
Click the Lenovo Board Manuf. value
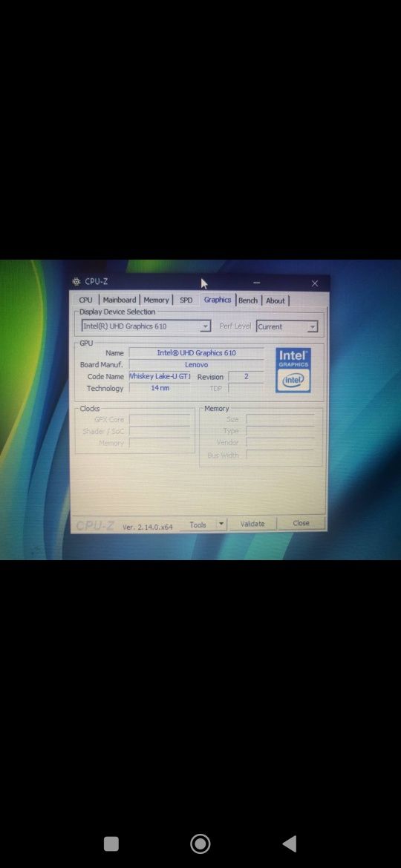tap(196, 365)
